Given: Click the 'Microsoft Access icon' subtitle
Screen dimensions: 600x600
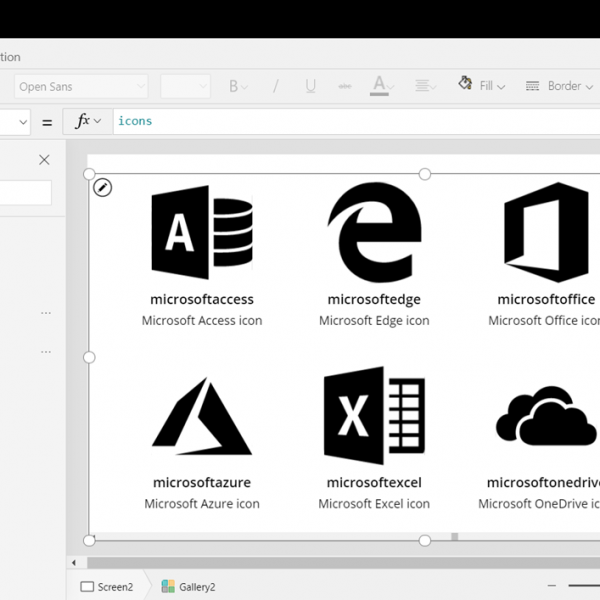Looking at the screenshot, I should click(x=202, y=321).
